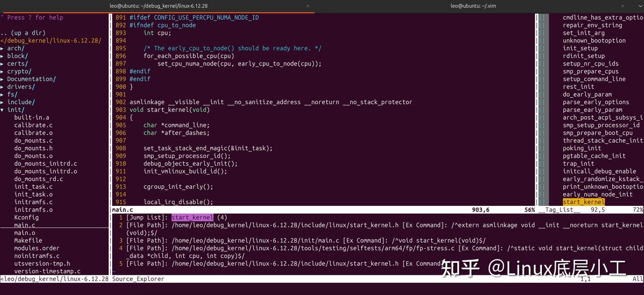Expand the include/ directory

(x=21, y=102)
